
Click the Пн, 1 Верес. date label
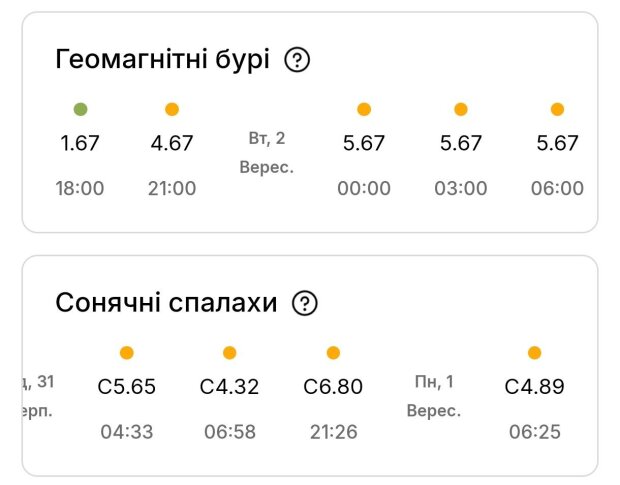[x=434, y=396]
